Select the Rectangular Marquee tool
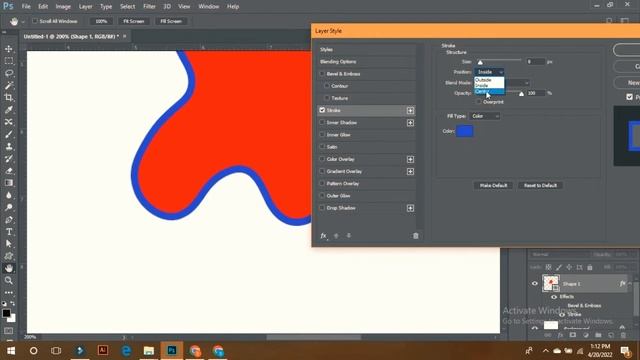Image resolution: width=640 pixels, height=360 pixels. point(9,61)
